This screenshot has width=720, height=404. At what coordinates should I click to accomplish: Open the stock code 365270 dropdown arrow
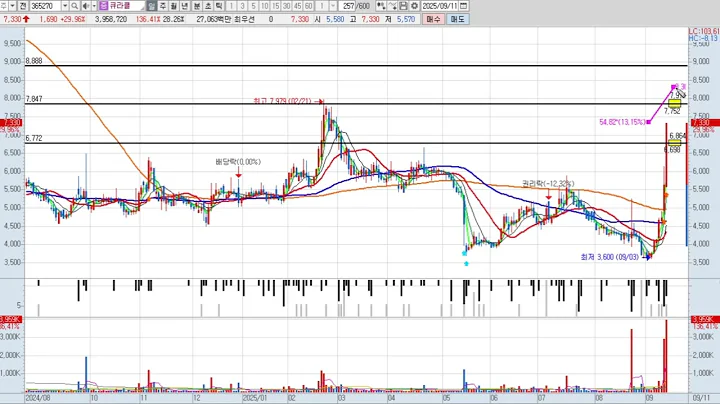[65, 6]
